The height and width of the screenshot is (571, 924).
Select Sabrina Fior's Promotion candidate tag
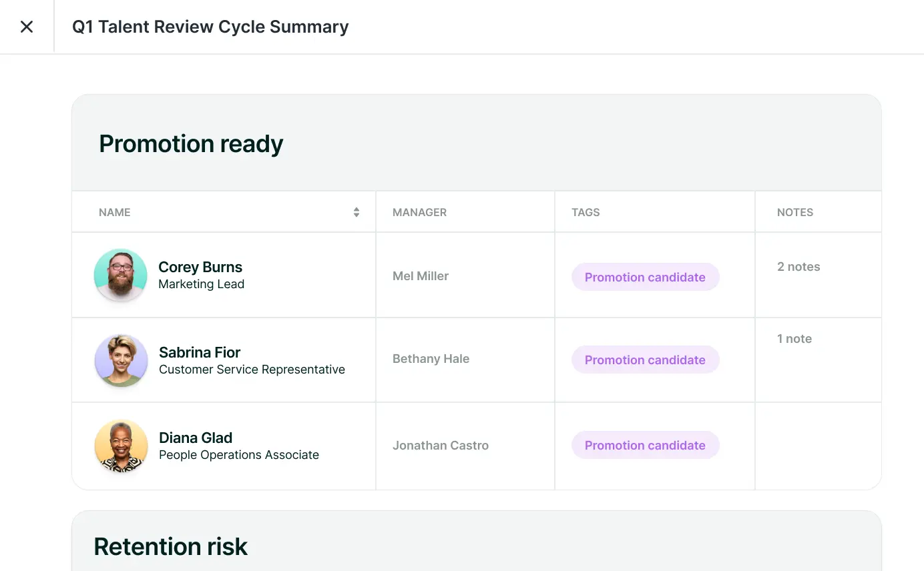645,360
